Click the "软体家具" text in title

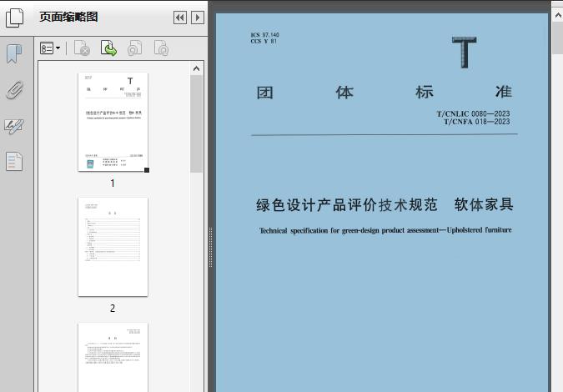pyautogui.click(x=484, y=204)
